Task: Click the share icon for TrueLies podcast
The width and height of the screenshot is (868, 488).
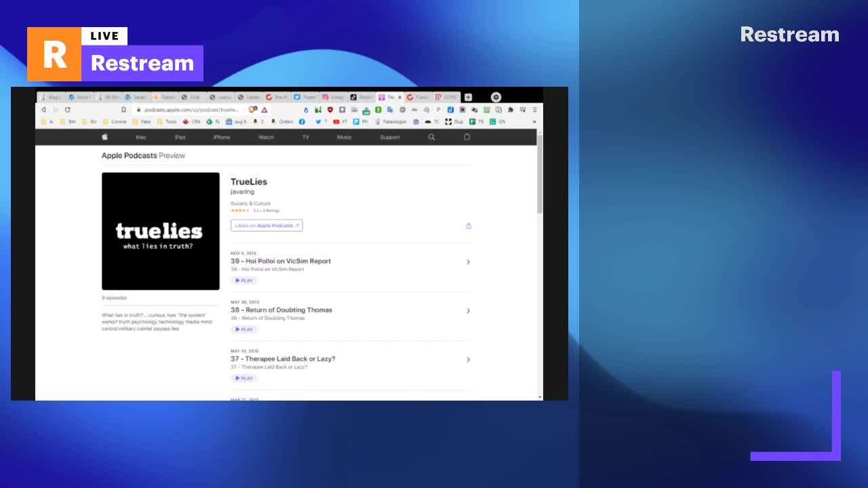Action: [x=469, y=226]
